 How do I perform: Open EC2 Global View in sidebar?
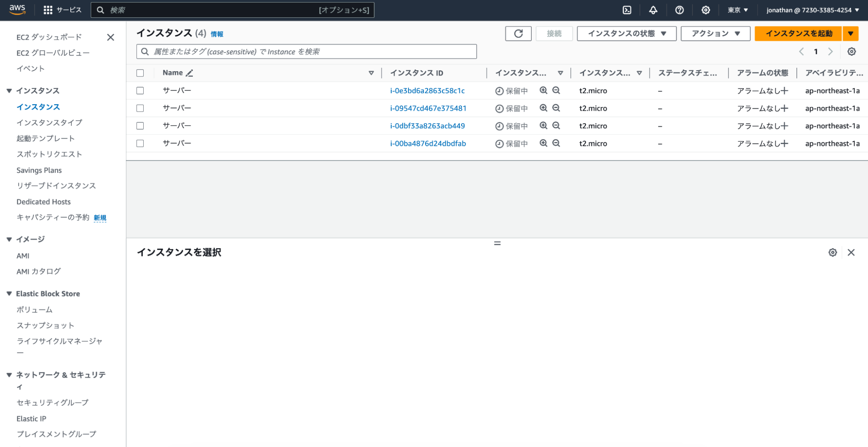coord(53,53)
